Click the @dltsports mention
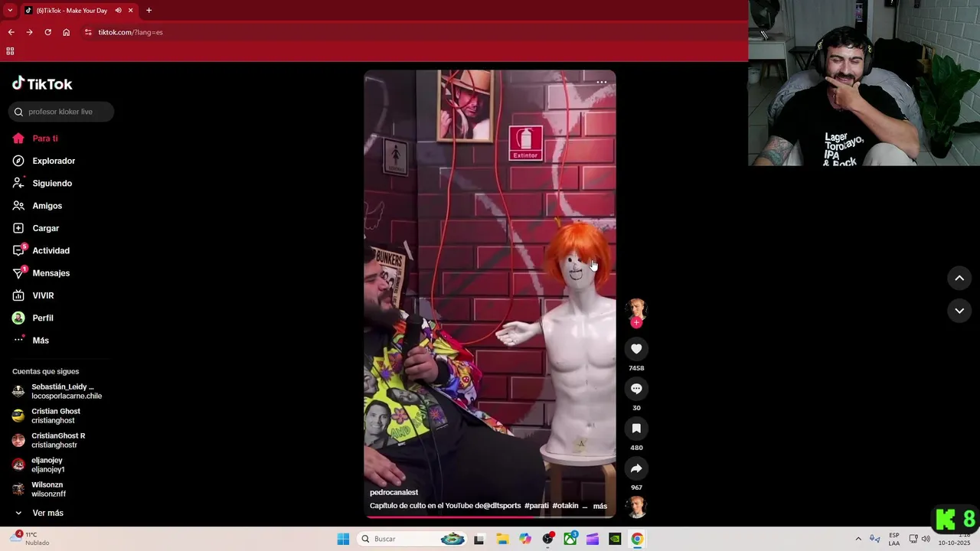This screenshot has height=551, width=980. [501, 506]
